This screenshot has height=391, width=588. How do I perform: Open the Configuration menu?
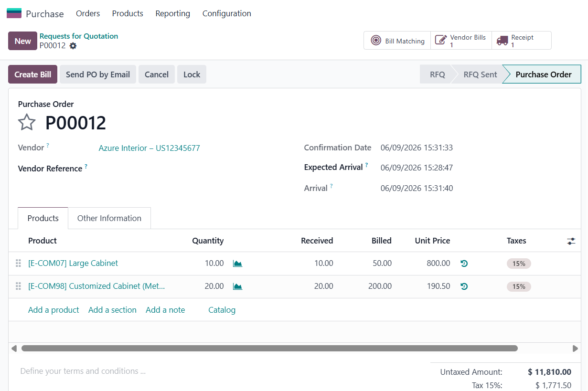(227, 13)
